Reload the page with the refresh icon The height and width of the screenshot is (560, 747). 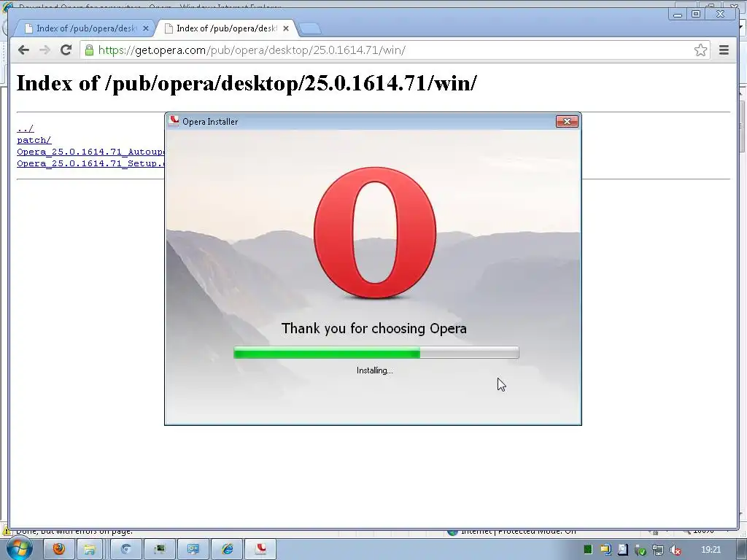66,50
